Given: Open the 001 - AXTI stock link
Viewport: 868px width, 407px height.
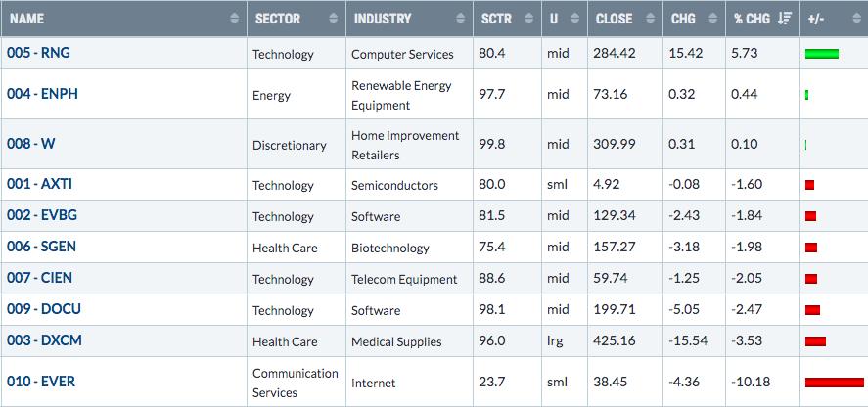Looking at the screenshot, I should tap(39, 184).
